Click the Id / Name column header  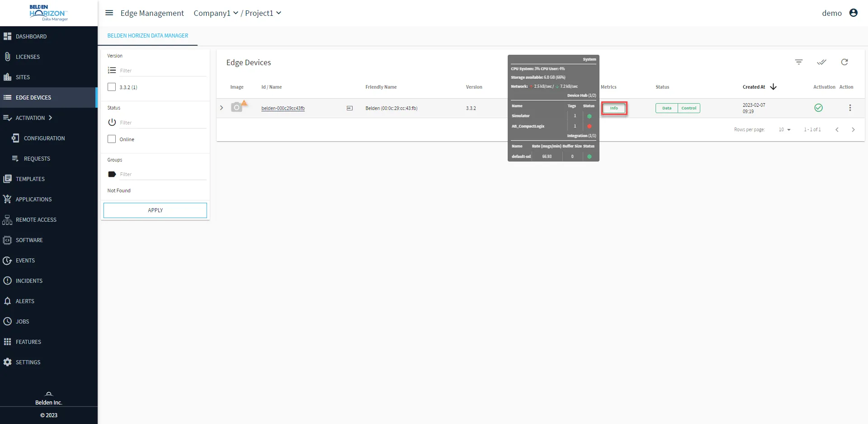[x=272, y=87]
